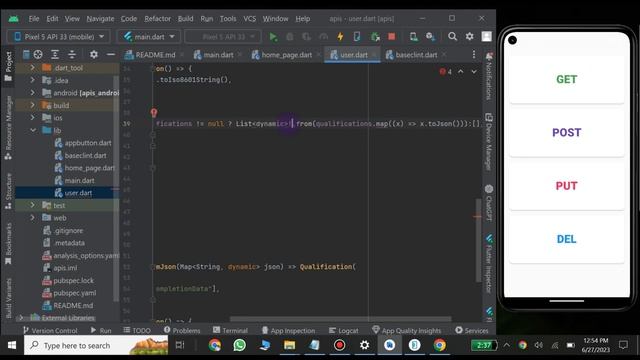Select appbutton.dart in project tree
This screenshot has height=360, width=640.
pos(83,143)
